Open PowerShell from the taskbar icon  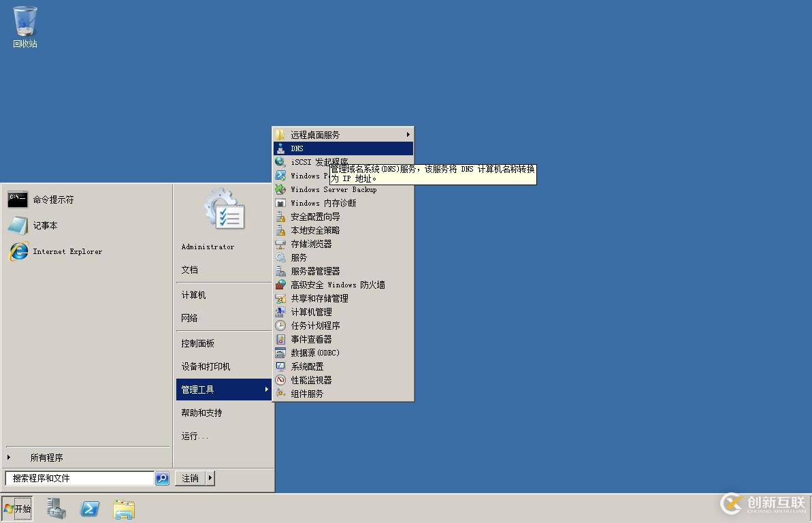pyautogui.click(x=90, y=509)
